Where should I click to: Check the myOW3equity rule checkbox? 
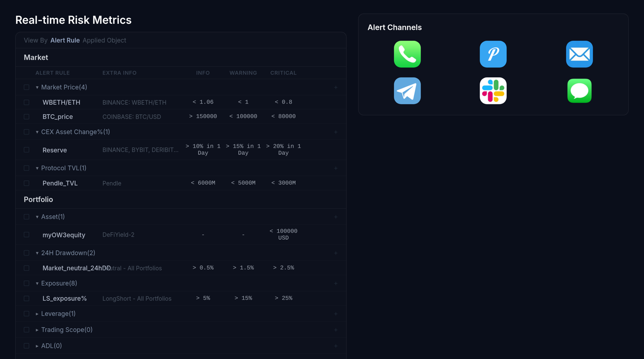coord(27,234)
